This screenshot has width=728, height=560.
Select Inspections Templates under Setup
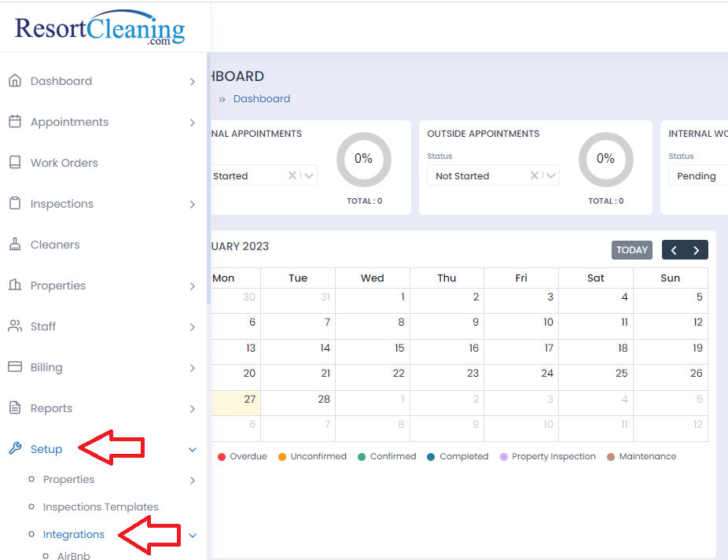101,507
